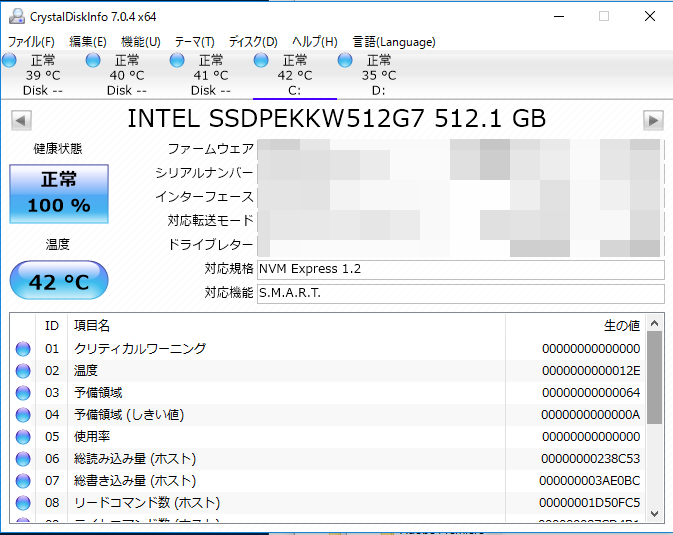Viewport: 673px width, 535px height.
Task: Select the D: drive tab at 35 °C
Action: (379, 75)
